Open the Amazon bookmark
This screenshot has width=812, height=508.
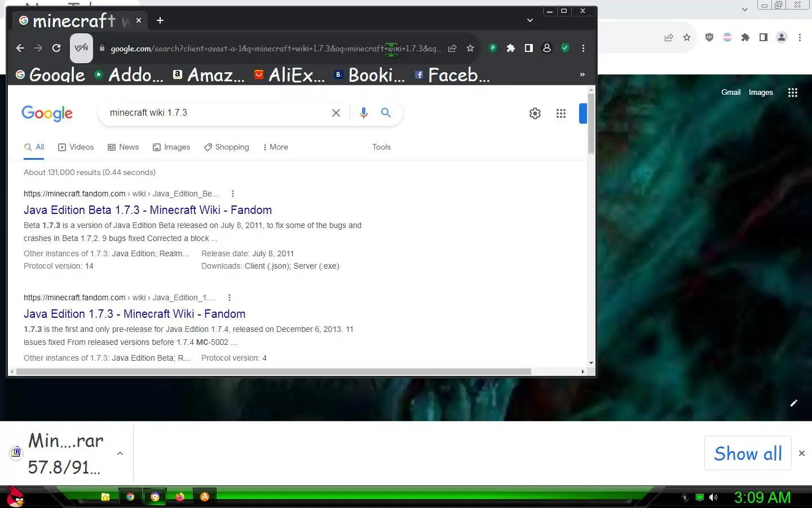tap(209, 75)
